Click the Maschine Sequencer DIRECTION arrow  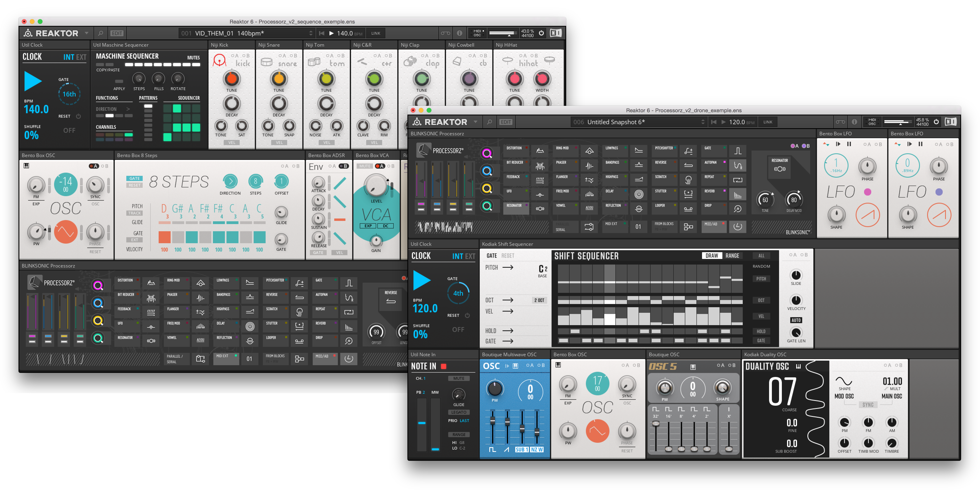click(128, 109)
